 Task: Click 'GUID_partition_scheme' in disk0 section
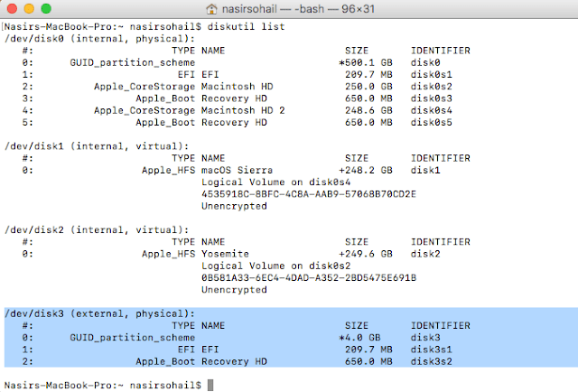(x=133, y=62)
